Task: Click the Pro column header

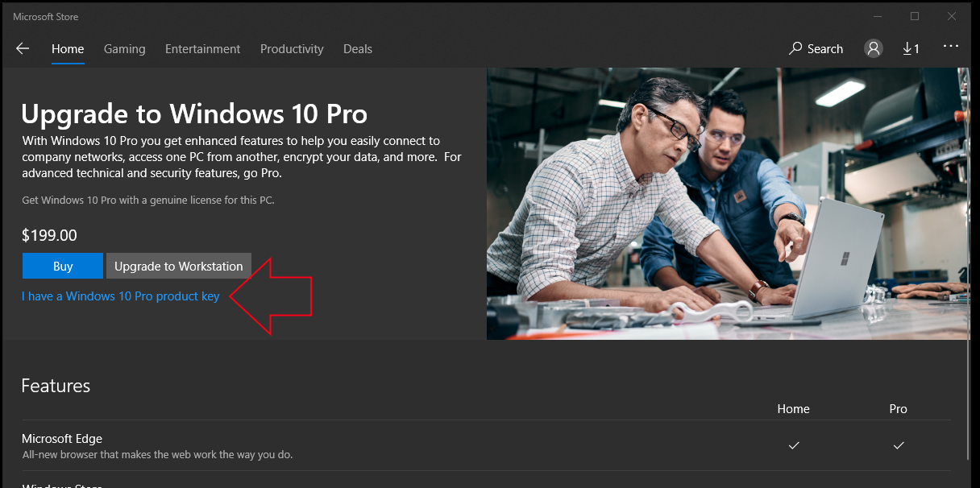Action: coord(899,409)
